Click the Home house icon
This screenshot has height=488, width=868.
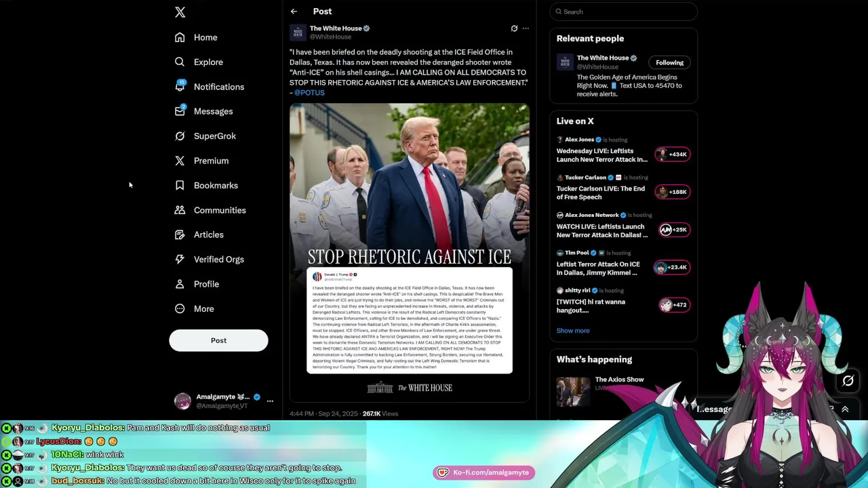[x=180, y=37]
